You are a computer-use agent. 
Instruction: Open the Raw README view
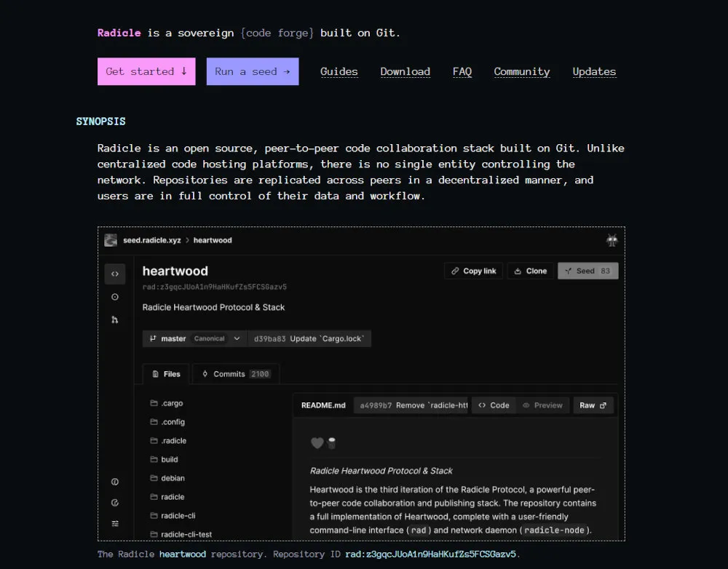click(x=593, y=405)
